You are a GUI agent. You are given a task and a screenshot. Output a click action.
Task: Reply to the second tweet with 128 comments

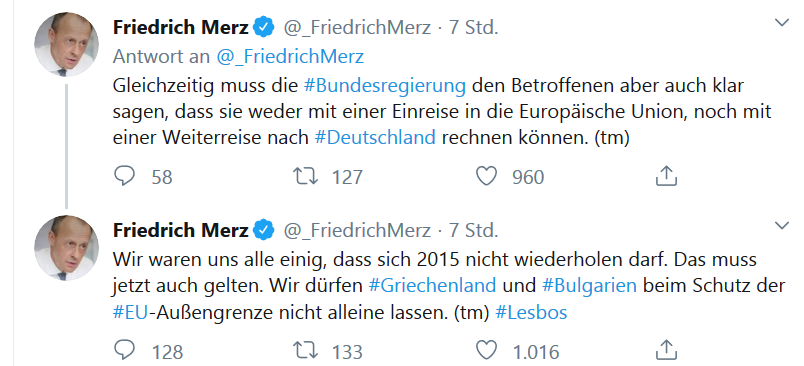(124, 351)
